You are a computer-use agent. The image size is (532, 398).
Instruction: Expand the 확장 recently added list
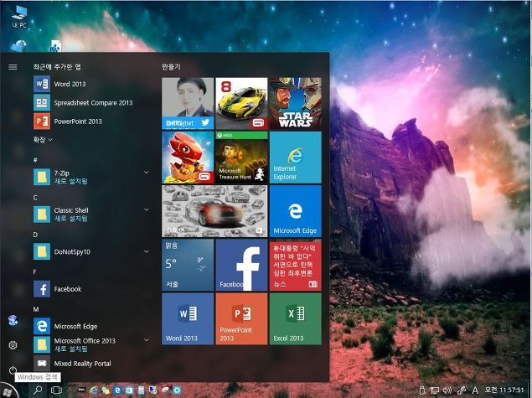point(43,139)
